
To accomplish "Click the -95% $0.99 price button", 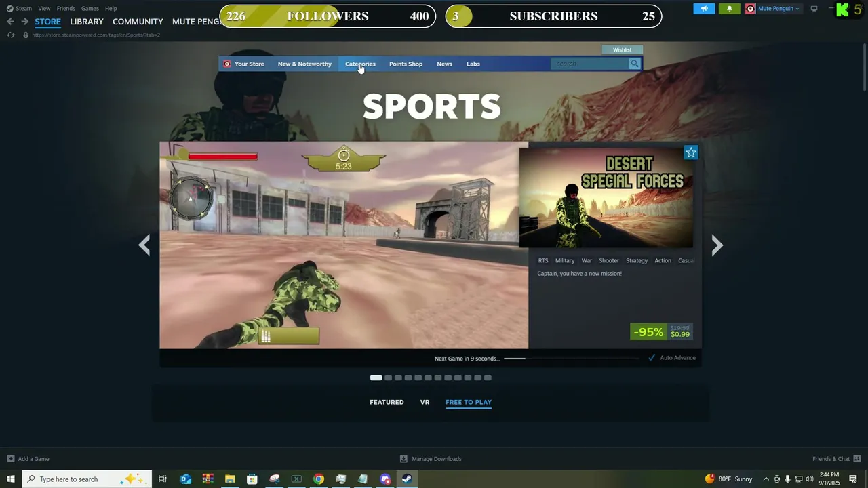I will point(662,331).
